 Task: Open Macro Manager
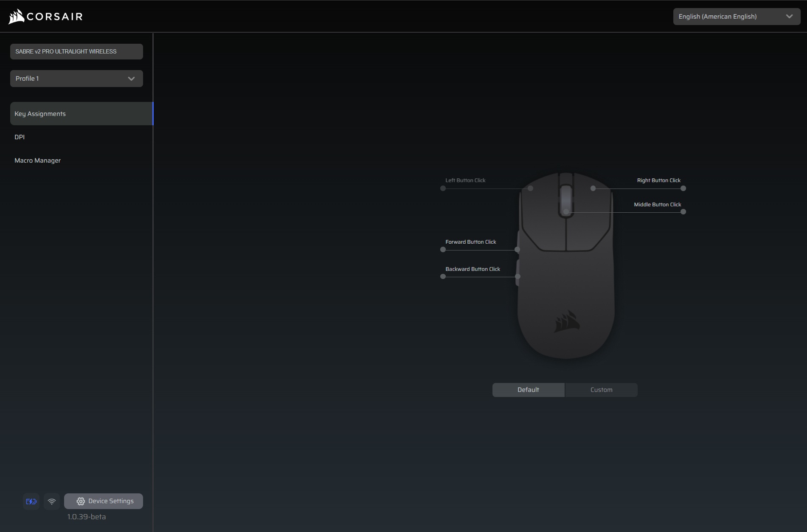tap(37, 160)
